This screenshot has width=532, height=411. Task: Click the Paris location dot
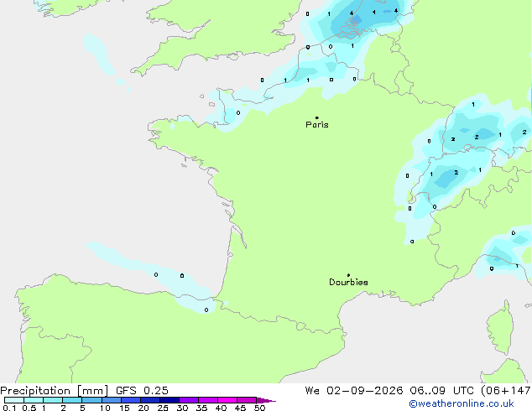pos(317,117)
